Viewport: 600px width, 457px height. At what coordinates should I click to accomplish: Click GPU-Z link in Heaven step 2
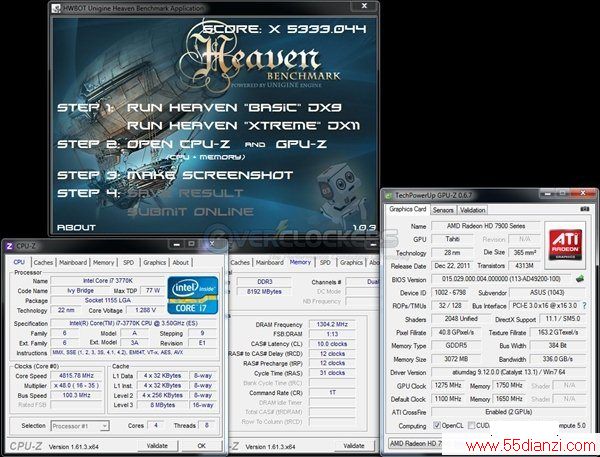(x=301, y=144)
